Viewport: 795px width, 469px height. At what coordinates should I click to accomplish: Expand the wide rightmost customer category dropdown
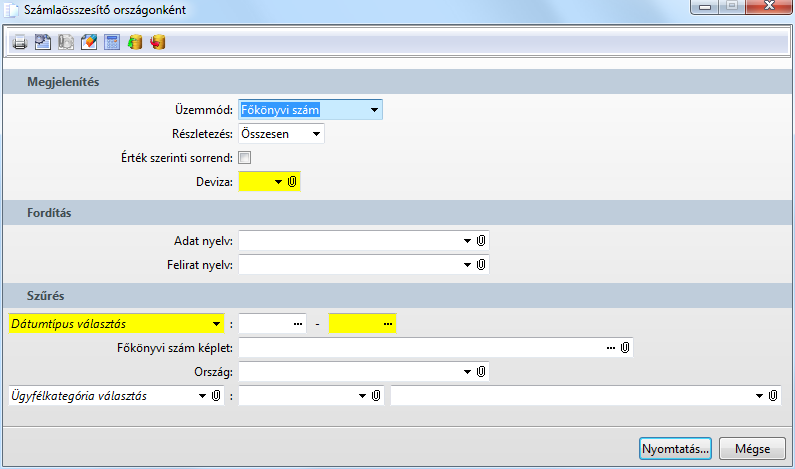pyautogui.click(x=759, y=396)
